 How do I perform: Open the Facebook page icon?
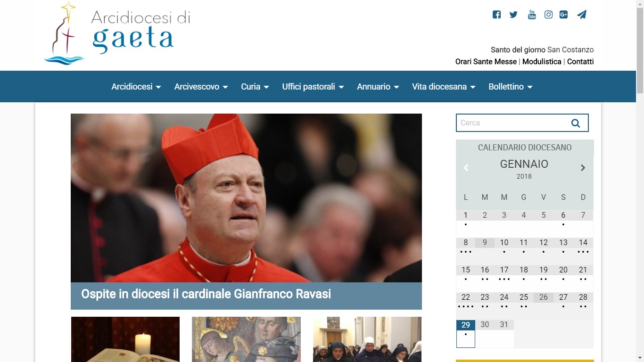click(496, 15)
